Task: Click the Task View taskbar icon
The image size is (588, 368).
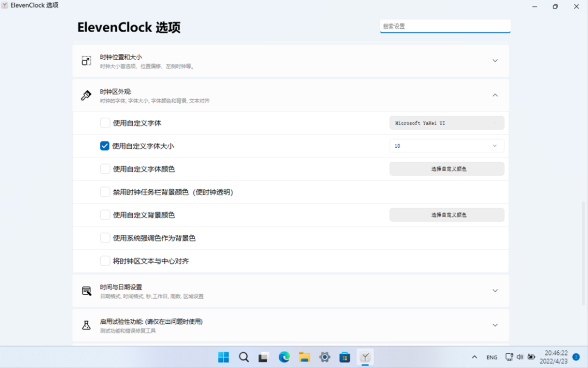Action: point(264,357)
